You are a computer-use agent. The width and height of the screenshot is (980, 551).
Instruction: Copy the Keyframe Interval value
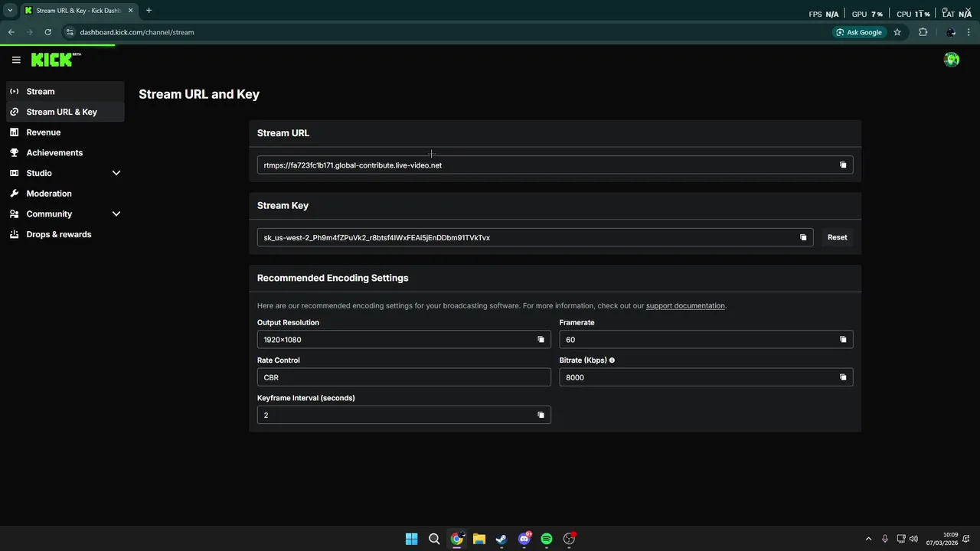541,415
